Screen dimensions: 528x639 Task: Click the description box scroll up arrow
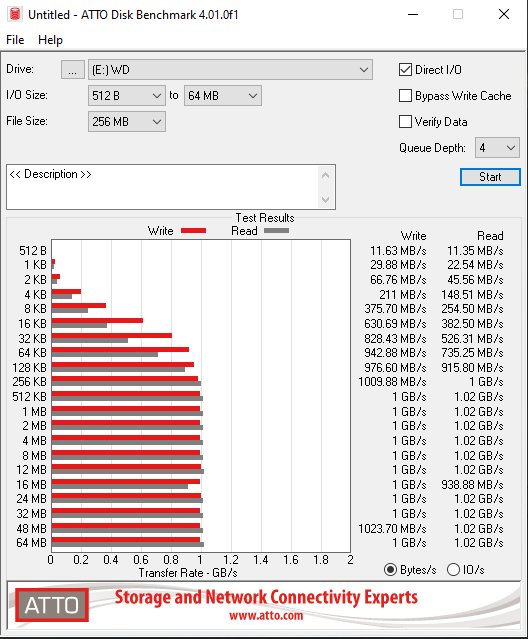click(x=325, y=176)
